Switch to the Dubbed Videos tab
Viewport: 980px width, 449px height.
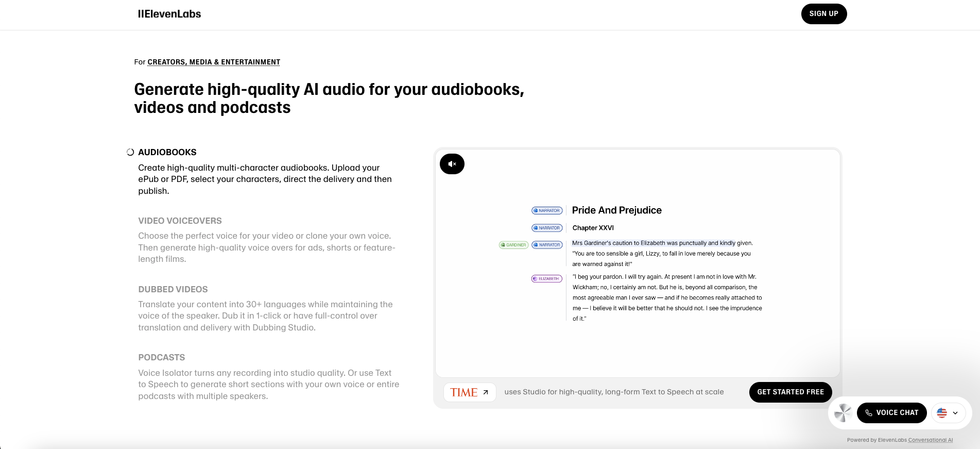(173, 289)
